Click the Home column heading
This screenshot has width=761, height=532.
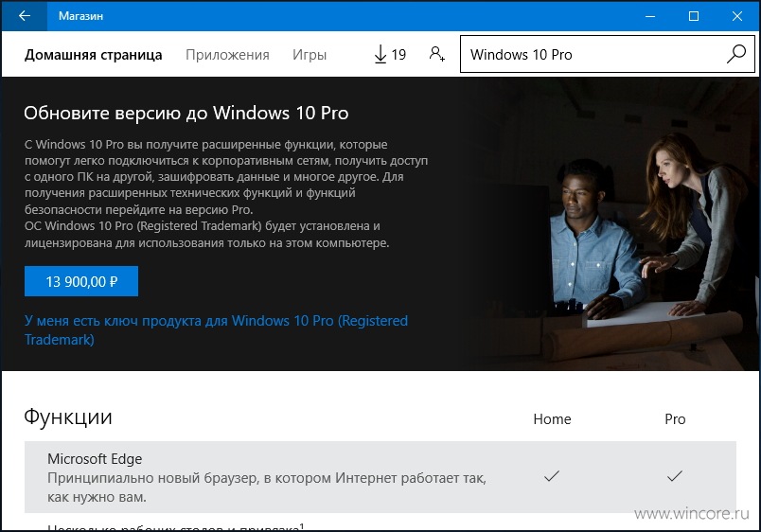552,419
